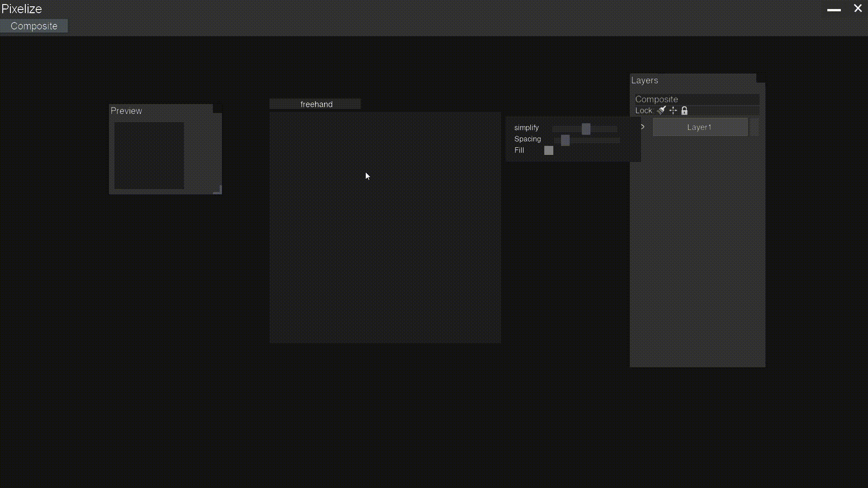Toggle the paint lock brush icon
The image size is (868, 488).
tap(661, 110)
